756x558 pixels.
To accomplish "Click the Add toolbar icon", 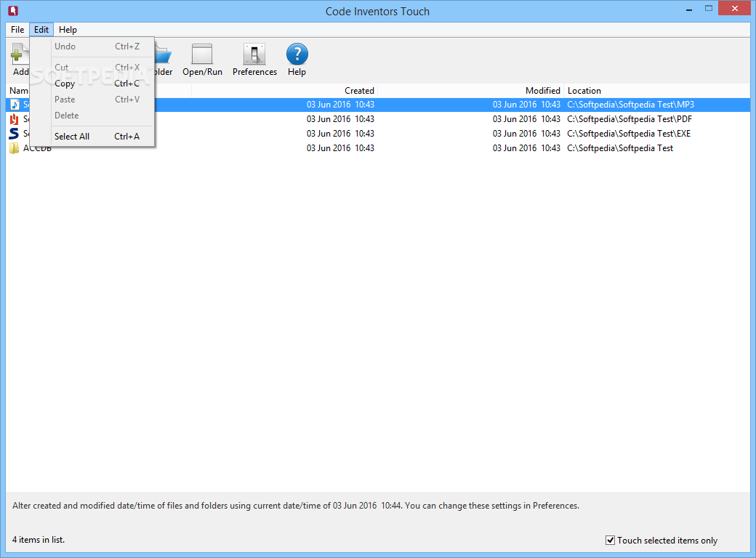I will pyautogui.click(x=20, y=54).
